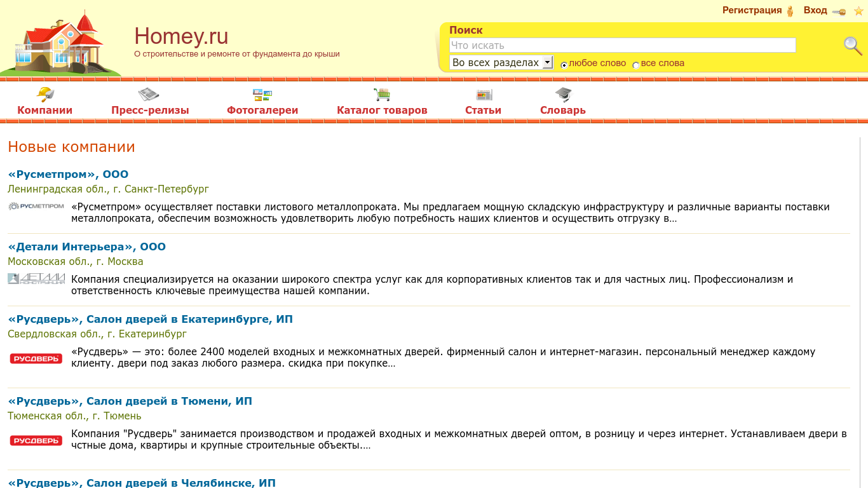868x488 pixels.
Task: Click the Вход login link
Action: click(815, 10)
